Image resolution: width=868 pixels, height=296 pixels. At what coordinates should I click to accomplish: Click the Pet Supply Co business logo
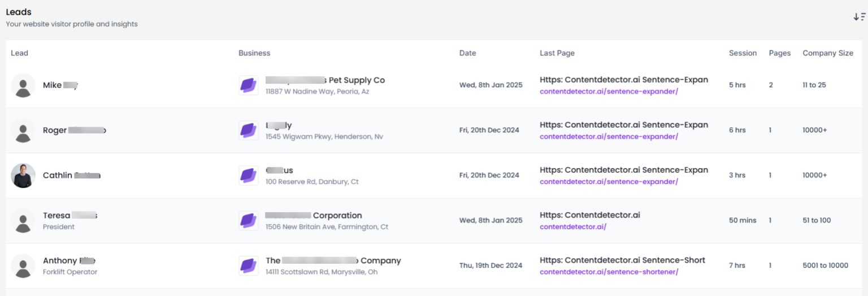[249, 85]
